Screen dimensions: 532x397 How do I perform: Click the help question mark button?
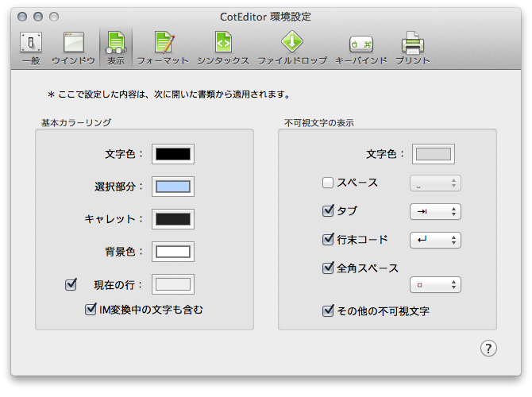[488, 348]
